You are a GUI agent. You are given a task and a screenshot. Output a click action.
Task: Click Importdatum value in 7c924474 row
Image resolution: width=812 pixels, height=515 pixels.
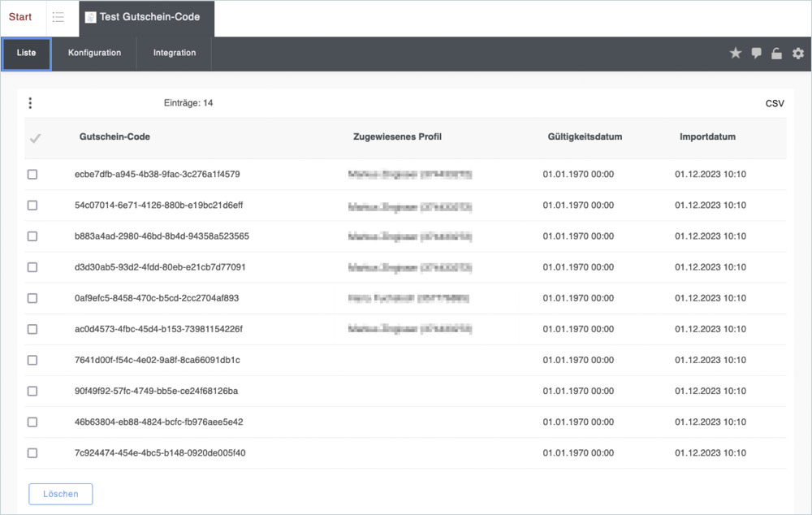[x=710, y=453]
